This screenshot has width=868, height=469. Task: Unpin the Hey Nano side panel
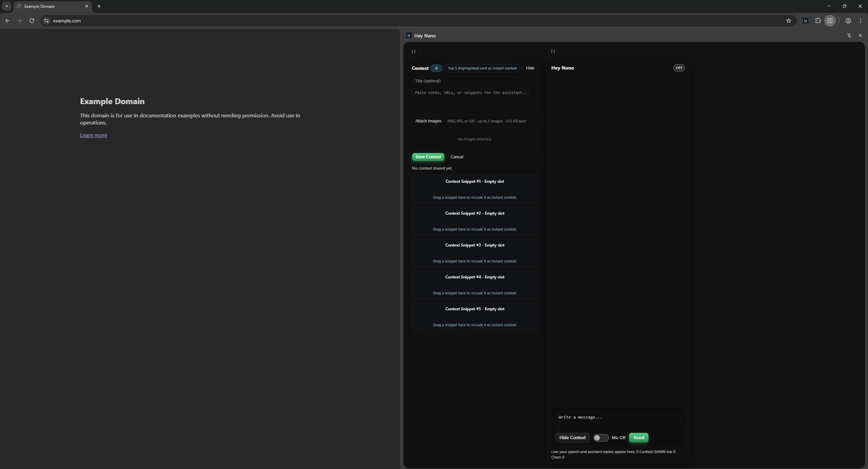(849, 35)
